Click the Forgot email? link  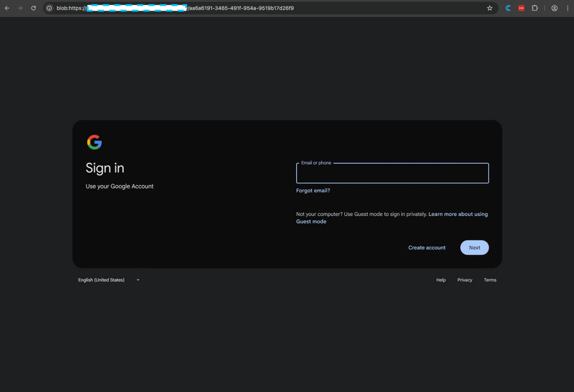pos(313,191)
